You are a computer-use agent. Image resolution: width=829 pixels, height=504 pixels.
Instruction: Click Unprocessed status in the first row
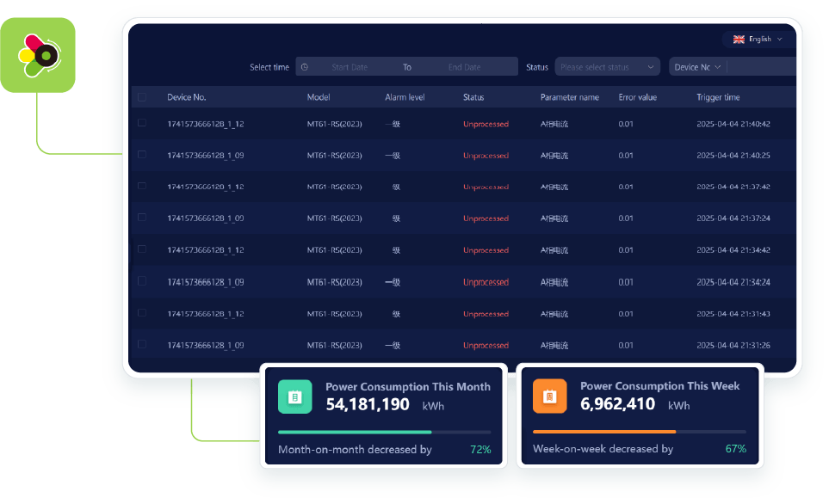pyautogui.click(x=486, y=124)
